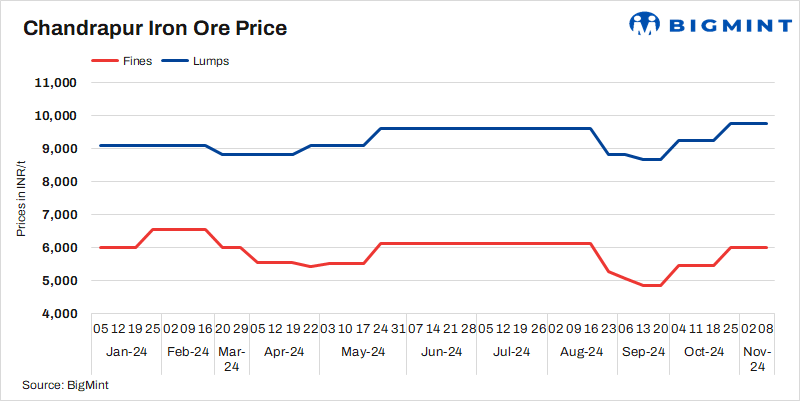Screen dimensions: 800x401
Task: Select the Sep-24 month label
Action: coord(643,352)
